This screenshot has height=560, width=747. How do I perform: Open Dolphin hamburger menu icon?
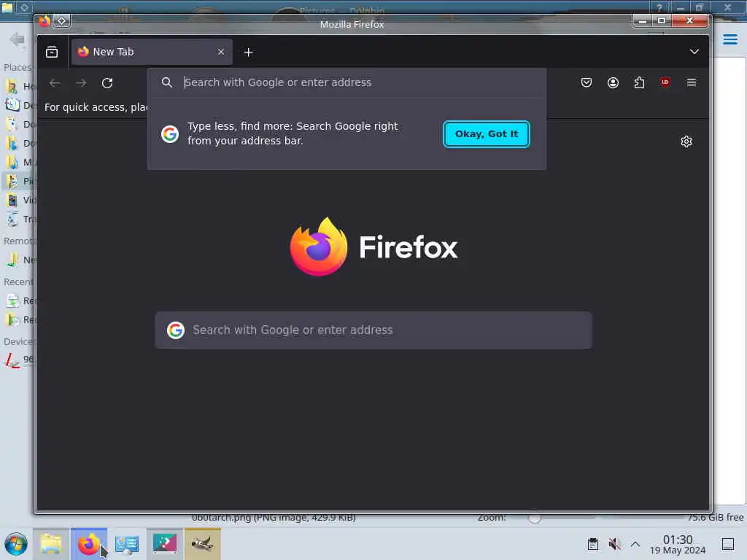tap(729, 39)
